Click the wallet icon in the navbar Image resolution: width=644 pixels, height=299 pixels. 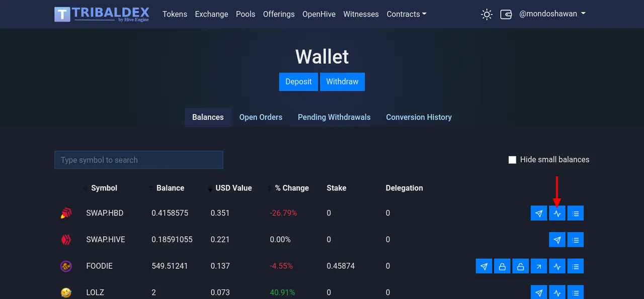tap(506, 14)
